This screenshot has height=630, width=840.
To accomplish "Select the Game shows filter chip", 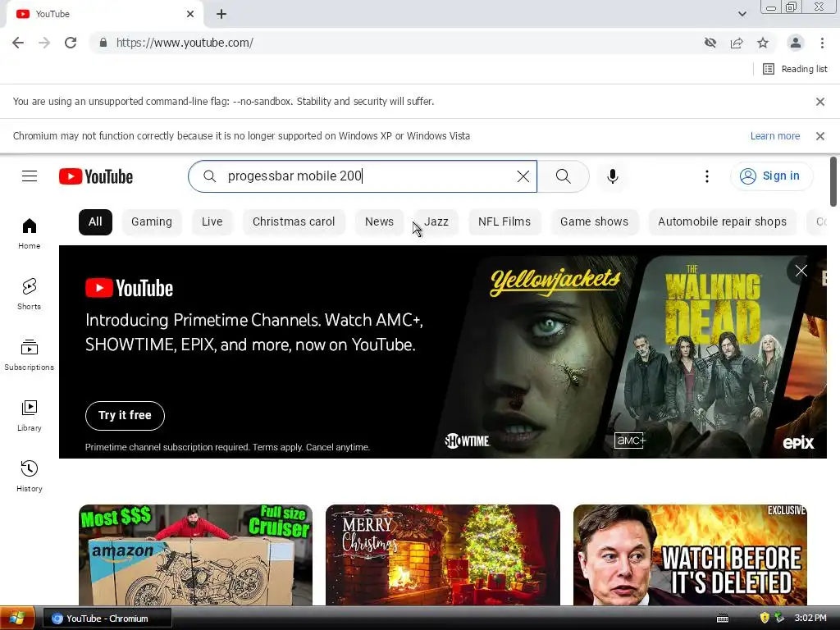I will coord(594,221).
